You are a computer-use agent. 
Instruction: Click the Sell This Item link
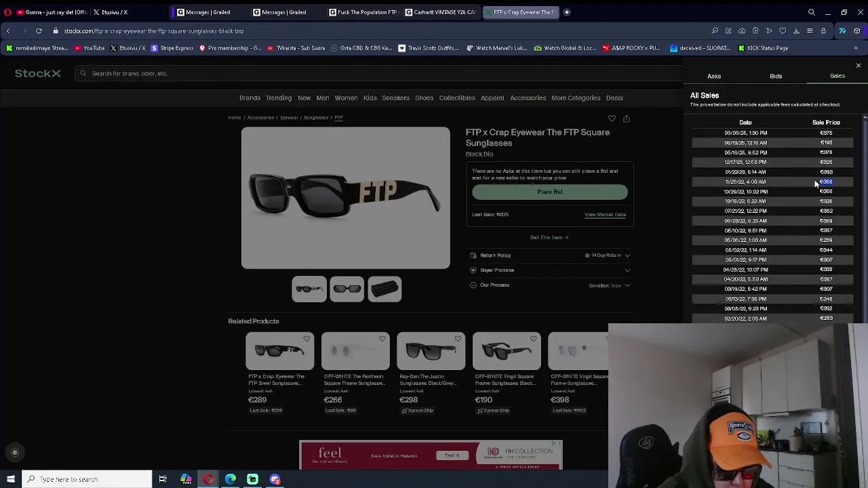click(549, 238)
